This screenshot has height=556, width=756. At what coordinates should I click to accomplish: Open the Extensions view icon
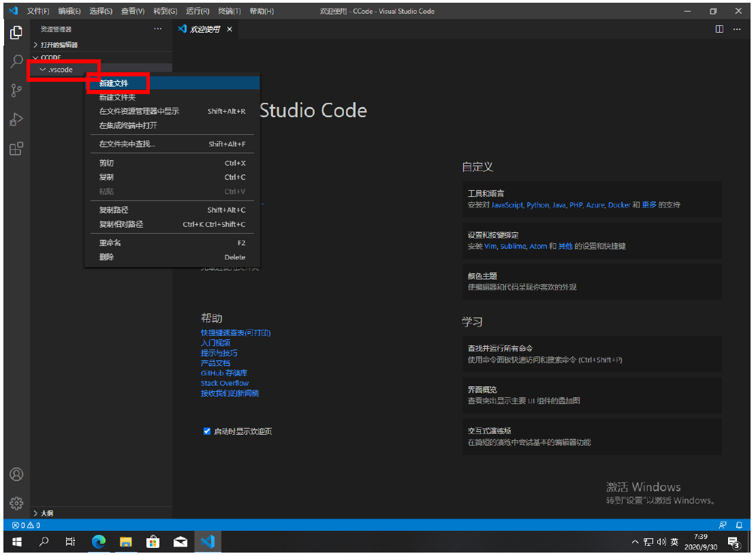click(x=16, y=149)
